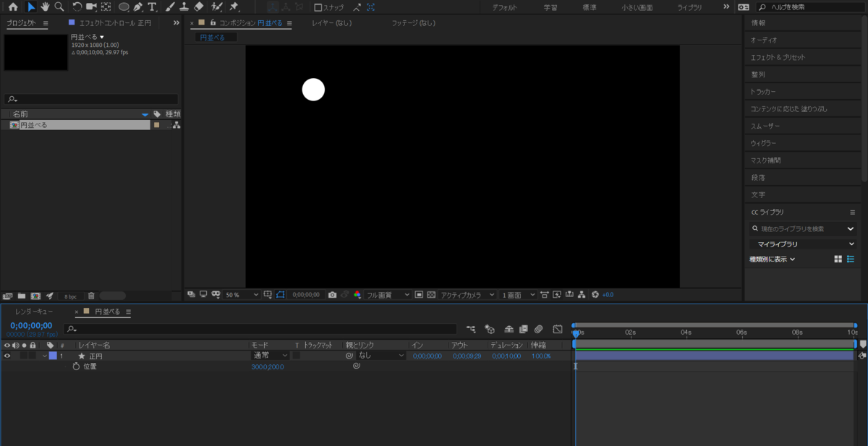The width and height of the screenshot is (868, 446).
Task: Click the 正円 layer label color swatch
Action: pyautogui.click(x=53, y=356)
